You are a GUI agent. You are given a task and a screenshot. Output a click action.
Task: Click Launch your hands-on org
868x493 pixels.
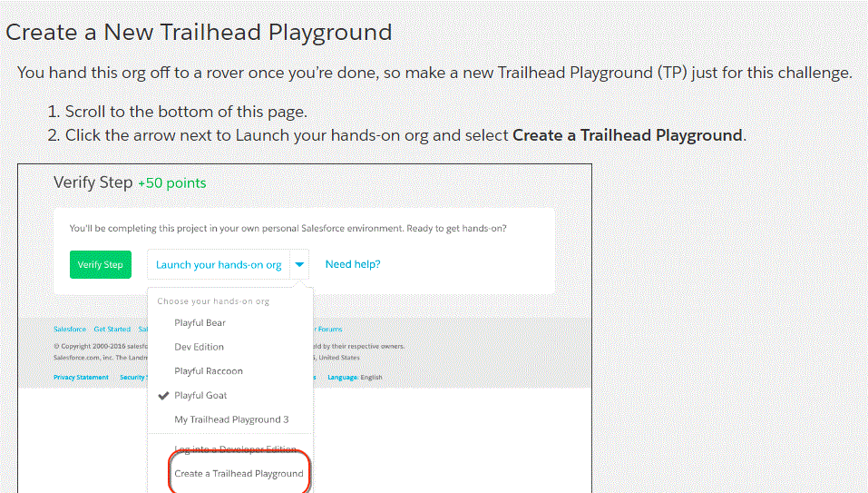coord(219,264)
